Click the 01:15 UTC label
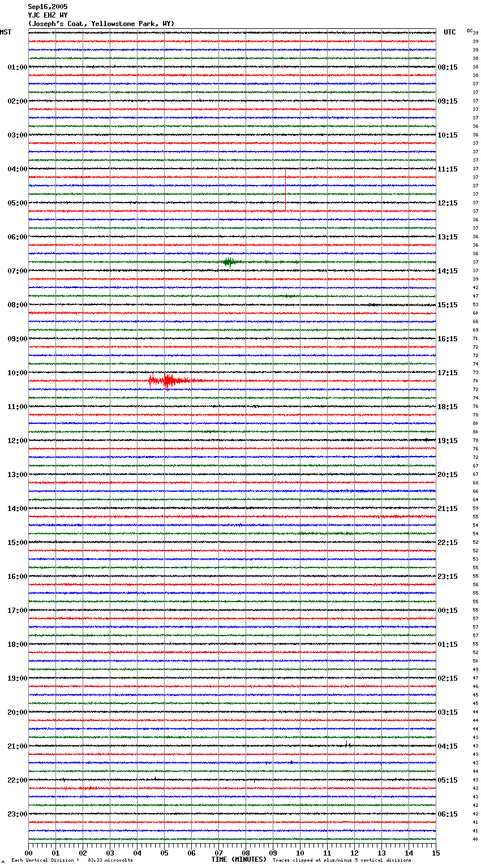Screen dimensions: 481x868 point(448,644)
